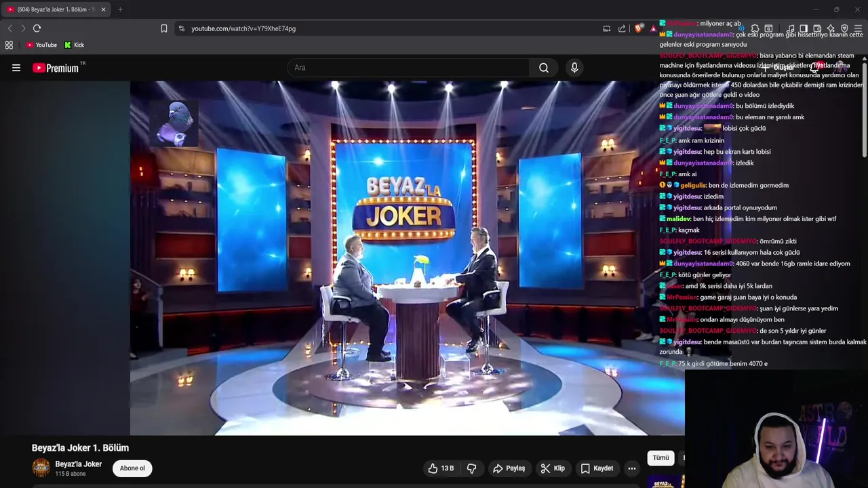Share this page from address bar
Viewport: 868px width, 488px height.
point(622,28)
